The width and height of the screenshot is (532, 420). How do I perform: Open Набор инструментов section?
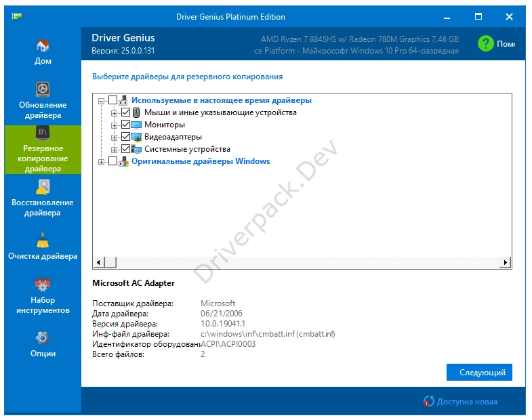pyautogui.click(x=43, y=296)
